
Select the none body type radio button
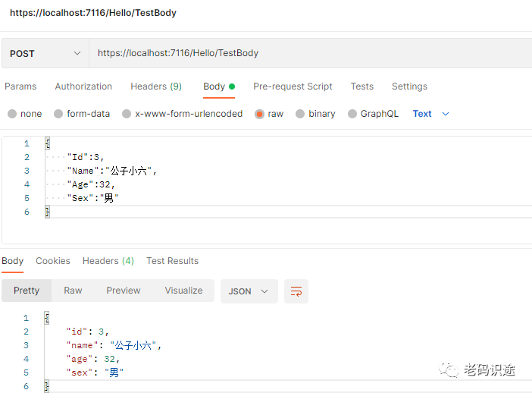coord(12,114)
